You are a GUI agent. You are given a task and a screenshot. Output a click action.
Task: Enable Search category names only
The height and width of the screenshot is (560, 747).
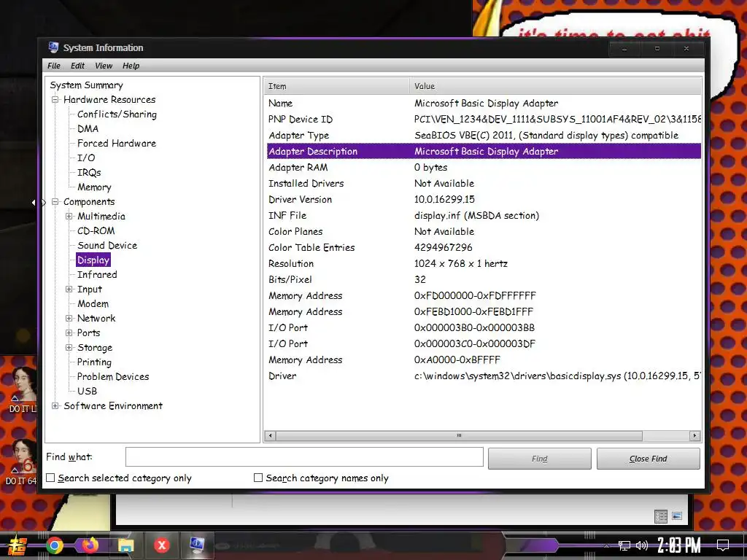(258, 478)
